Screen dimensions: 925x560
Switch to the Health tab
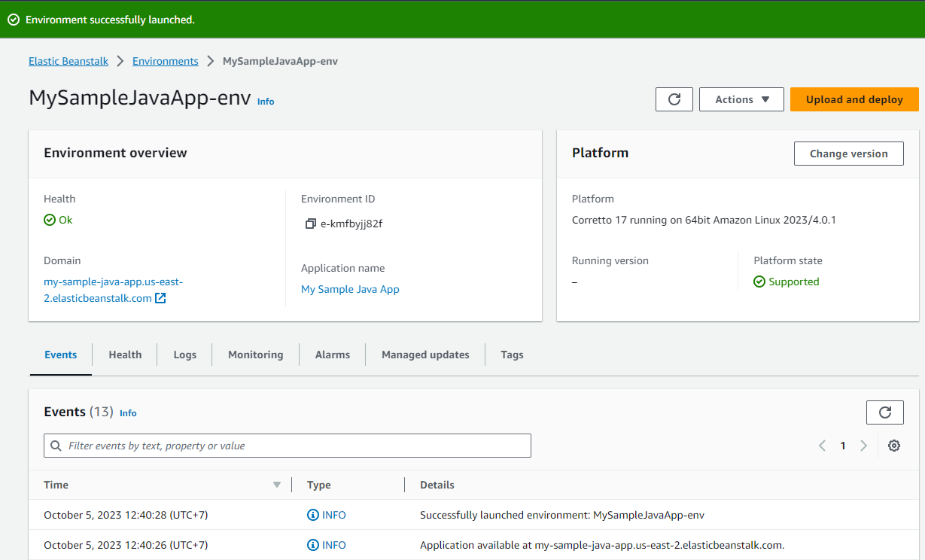pyautogui.click(x=125, y=355)
